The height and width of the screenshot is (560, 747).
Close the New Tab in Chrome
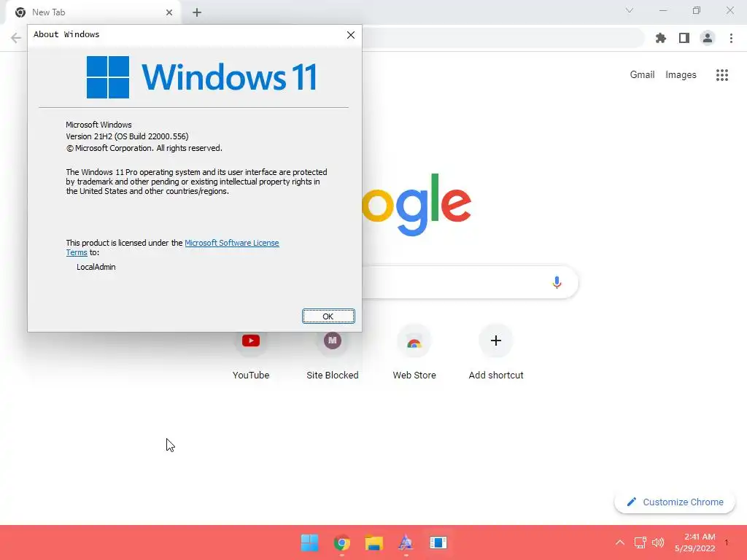click(169, 12)
